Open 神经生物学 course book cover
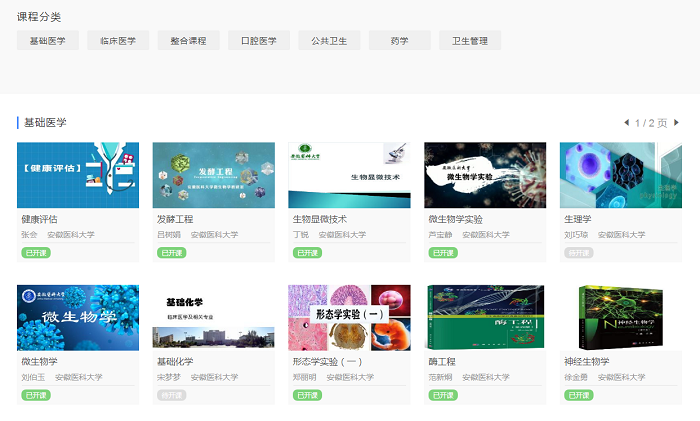This screenshot has width=700, height=421. coord(621,317)
